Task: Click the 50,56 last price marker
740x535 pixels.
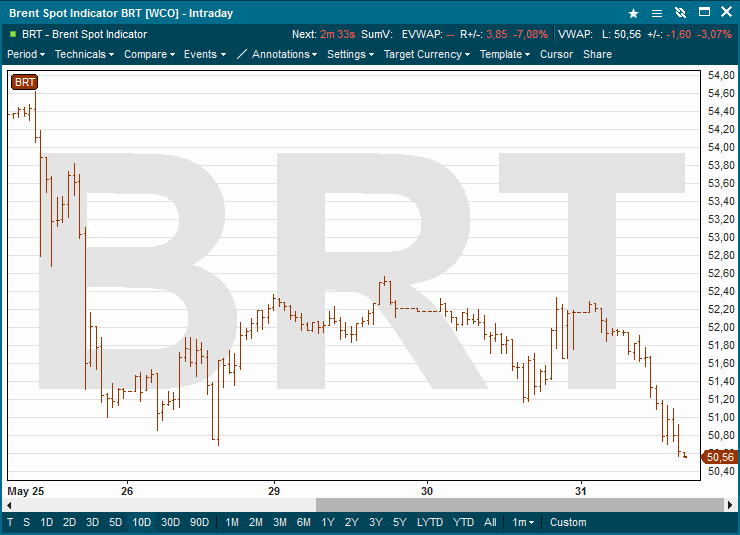Action: pos(720,457)
